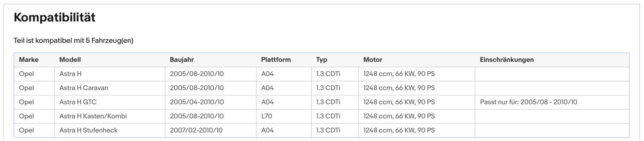
Task: Click the 'Passt nur für' restriction text
Action: (x=529, y=102)
